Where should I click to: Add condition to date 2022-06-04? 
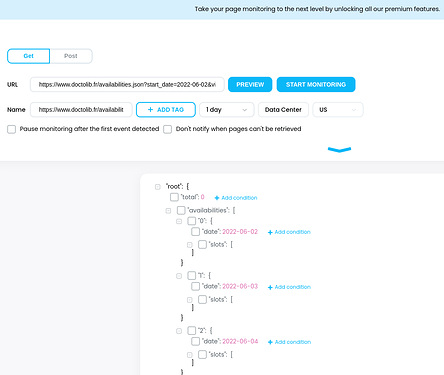289,342
